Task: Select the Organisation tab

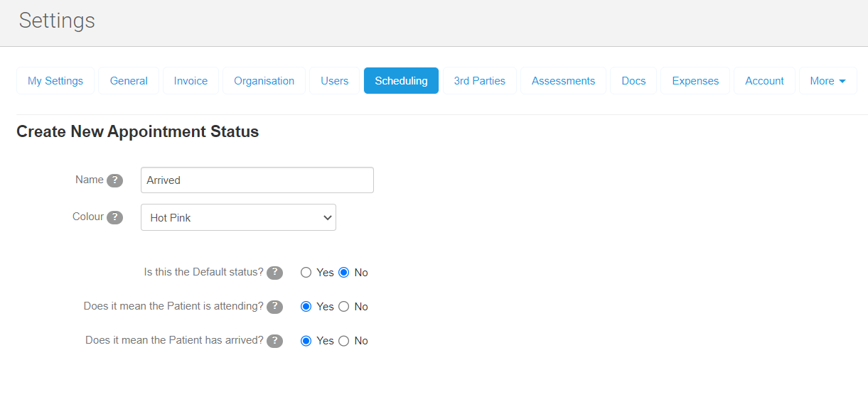Action: coord(264,81)
